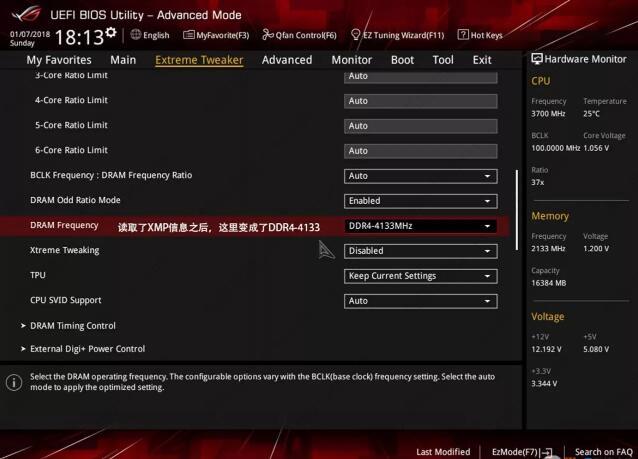Viewport: 638px width, 459px height.
Task: Expand External Digi+ Power Control submenu
Action: pyautogui.click(x=87, y=349)
